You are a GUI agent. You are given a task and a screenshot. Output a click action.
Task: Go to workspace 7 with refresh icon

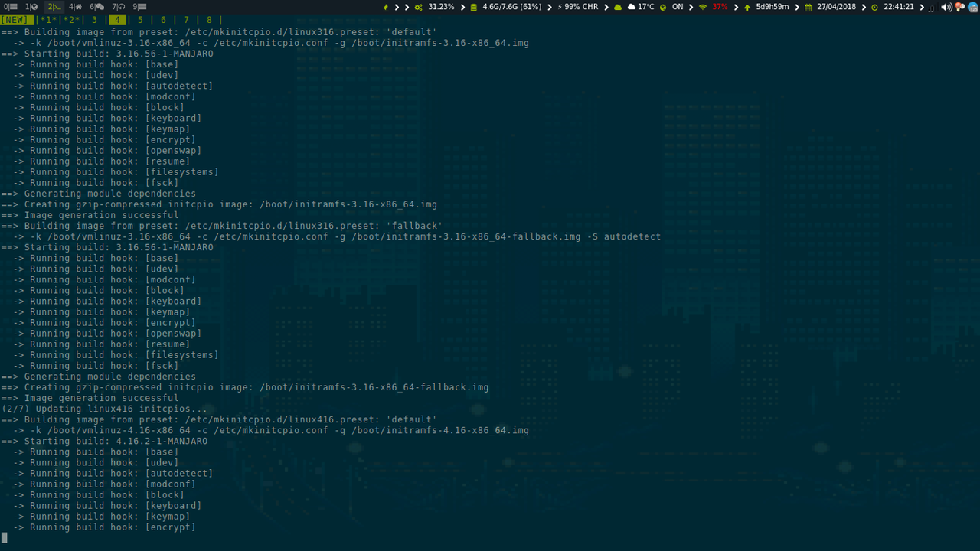point(119,7)
